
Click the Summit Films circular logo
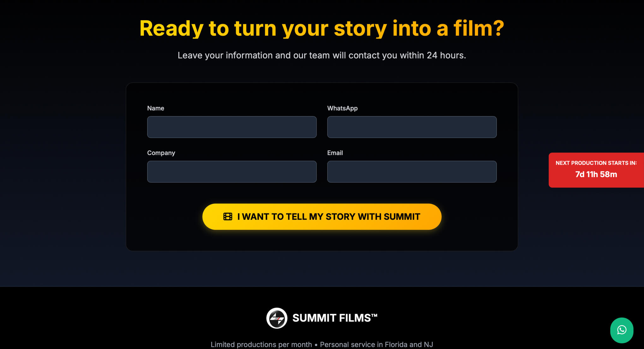click(277, 318)
